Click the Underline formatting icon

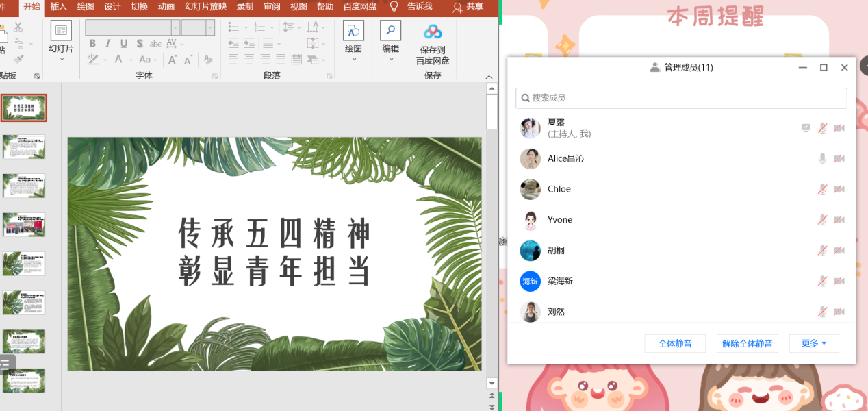point(124,44)
